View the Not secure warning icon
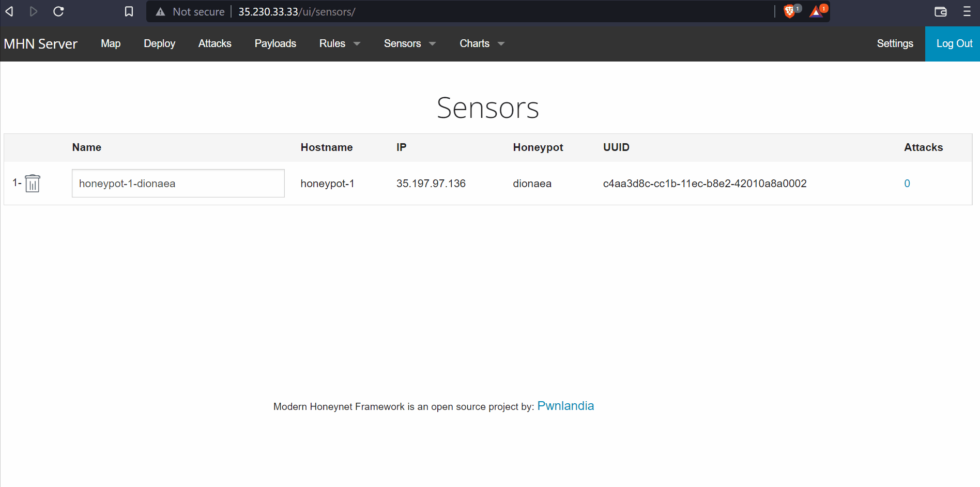Image resolution: width=980 pixels, height=487 pixels. 161,11
